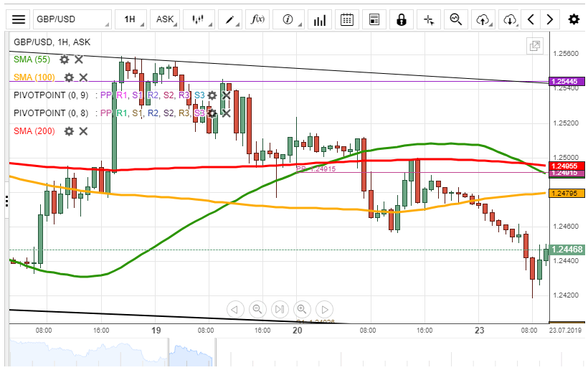Shift the chart left with arrow
The height and width of the screenshot is (370, 588).
point(531,19)
